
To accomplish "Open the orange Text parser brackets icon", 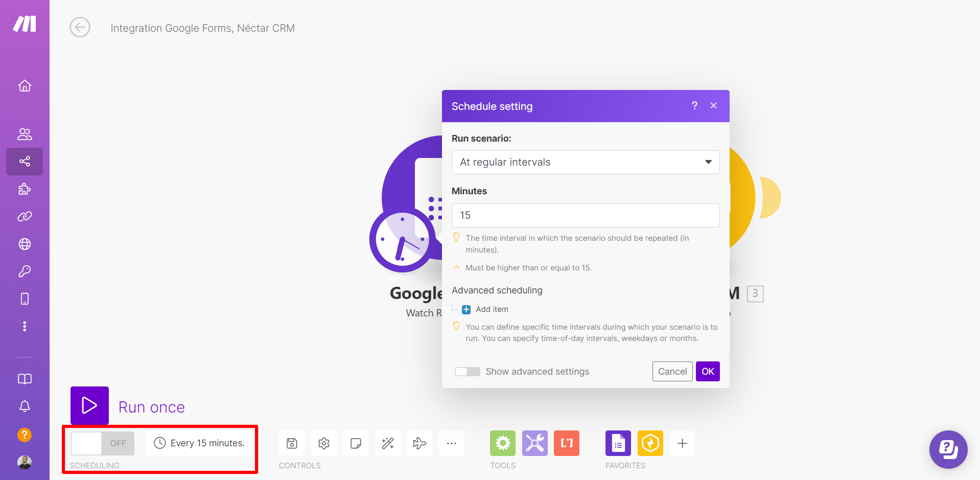I will [567, 443].
